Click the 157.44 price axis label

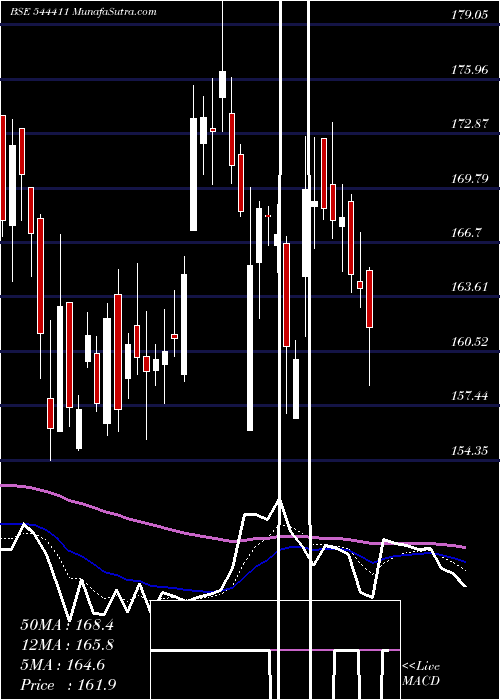coord(469,396)
